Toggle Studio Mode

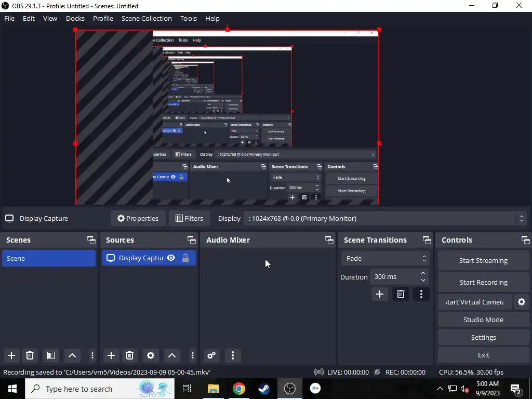[x=483, y=320]
